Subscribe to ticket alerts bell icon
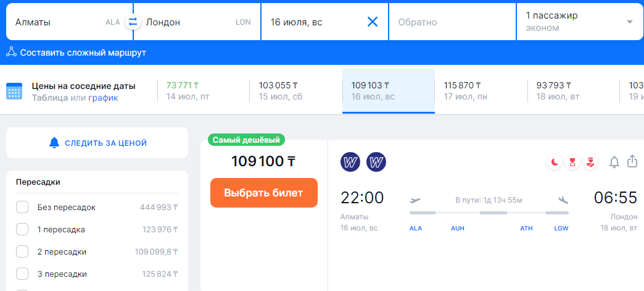This screenshot has width=644, height=291. pos(614,162)
